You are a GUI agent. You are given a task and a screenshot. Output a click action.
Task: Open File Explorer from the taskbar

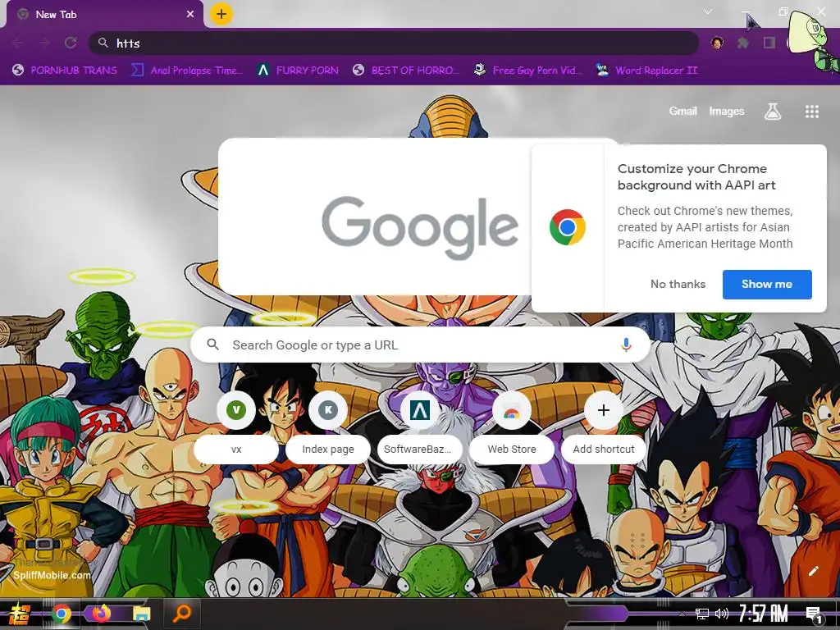point(141,614)
